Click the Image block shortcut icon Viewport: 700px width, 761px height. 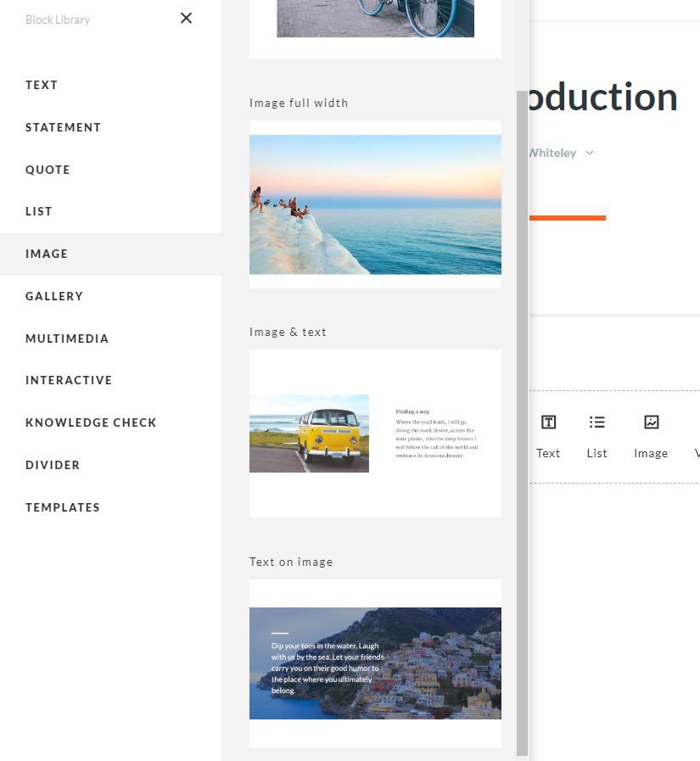(x=652, y=422)
